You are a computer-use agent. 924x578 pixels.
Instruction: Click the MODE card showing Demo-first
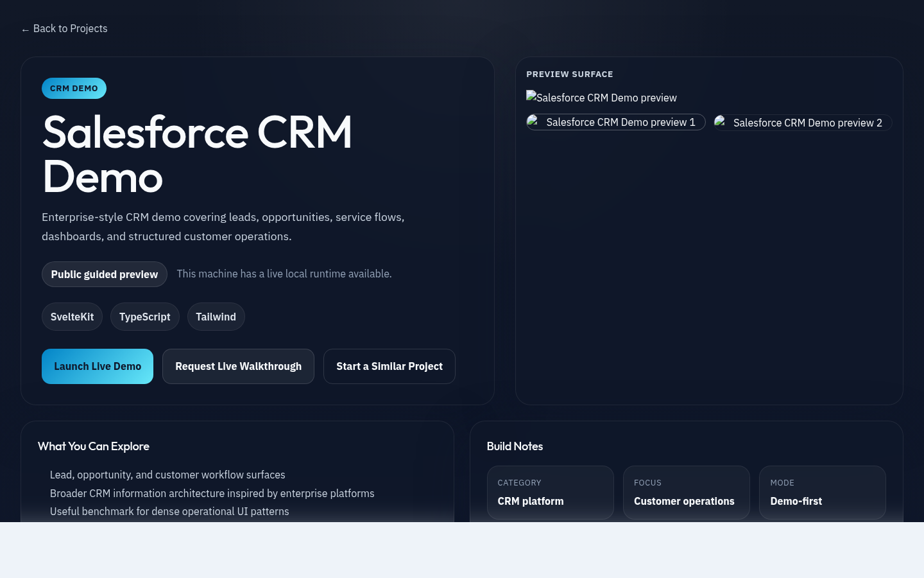[x=822, y=493]
